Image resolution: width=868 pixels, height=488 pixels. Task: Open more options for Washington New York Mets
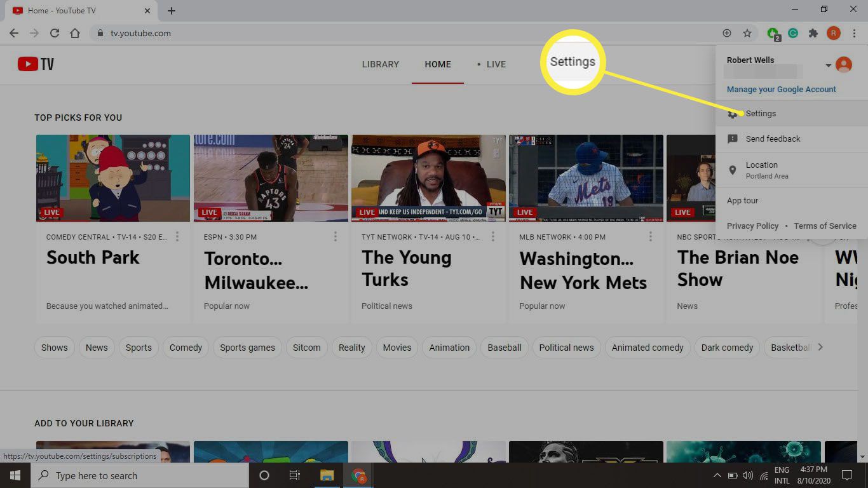pyautogui.click(x=650, y=236)
